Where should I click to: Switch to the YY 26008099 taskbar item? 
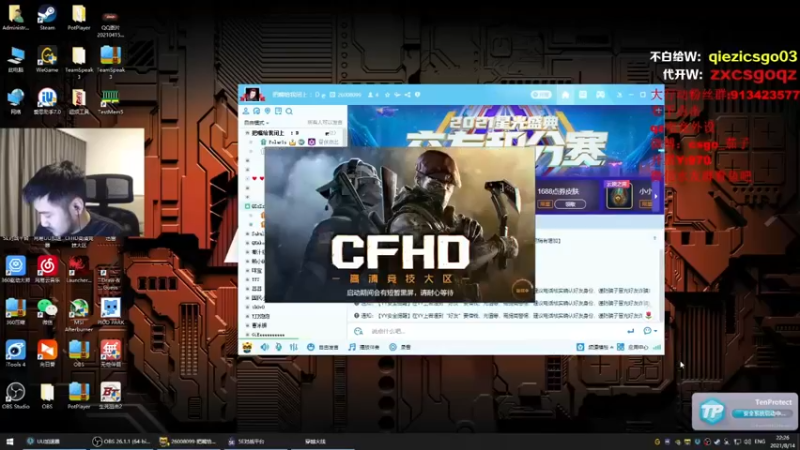point(188,441)
